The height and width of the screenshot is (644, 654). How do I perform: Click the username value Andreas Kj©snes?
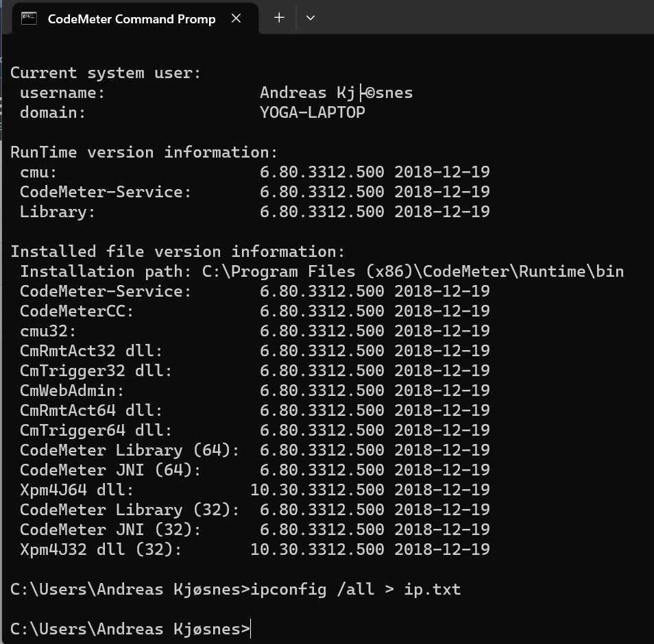click(x=336, y=92)
